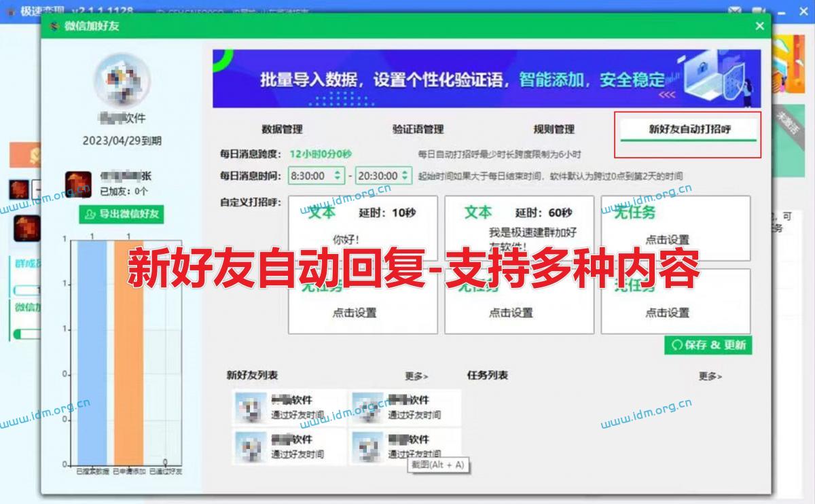Click the 2023/04/29到期 expiry text
This screenshot has width=815, height=504.
pyautogui.click(x=122, y=141)
